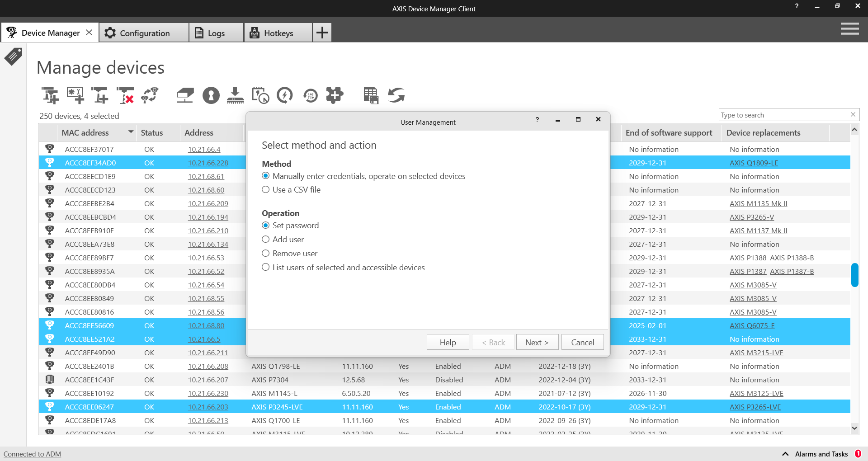Click AXIS Q1798-LE model cell

(x=276, y=366)
